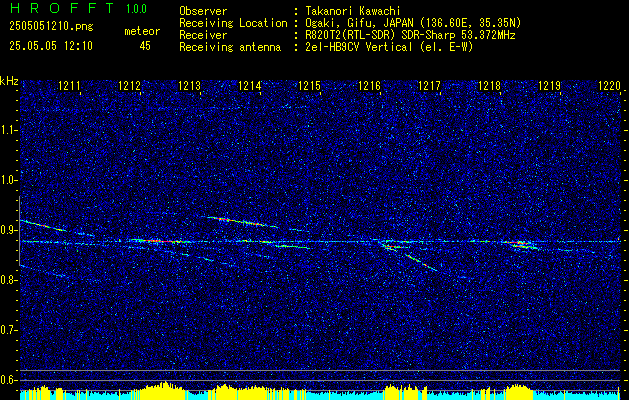Click the 'Observer' field label
The height and width of the screenshot is (400, 629).
(x=203, y=11)
